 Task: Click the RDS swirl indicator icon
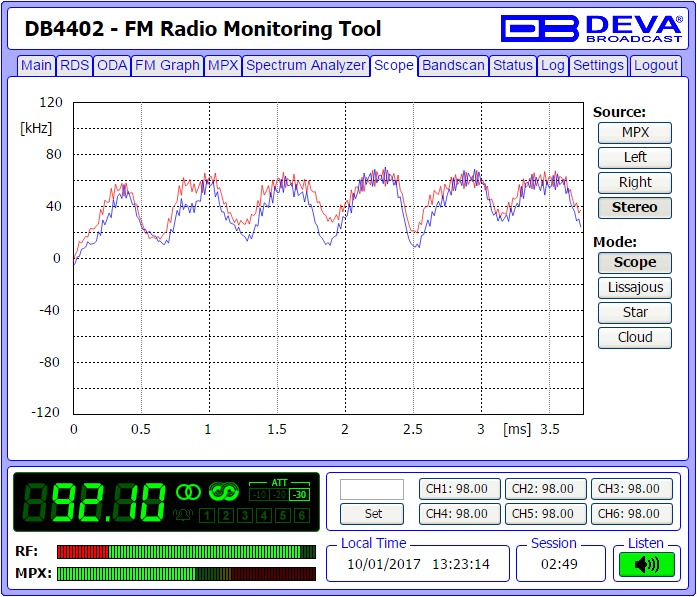tap(224, 492)
